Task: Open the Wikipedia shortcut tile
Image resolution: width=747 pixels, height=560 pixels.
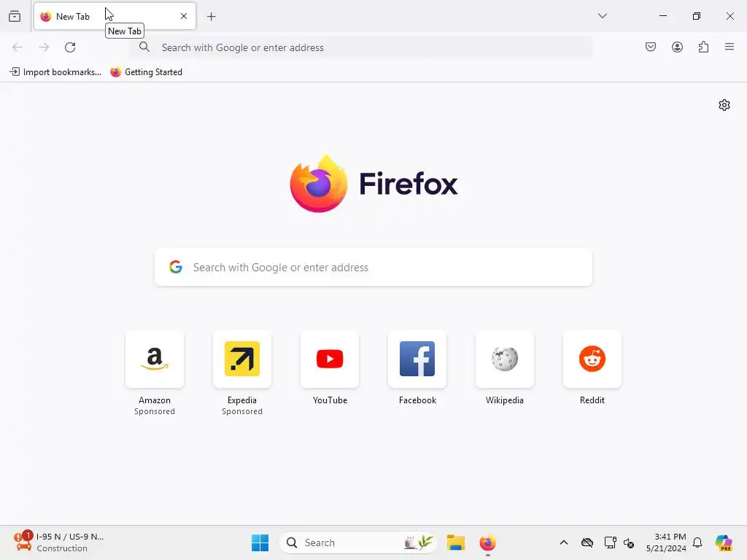Action: [x=505, y=359]
